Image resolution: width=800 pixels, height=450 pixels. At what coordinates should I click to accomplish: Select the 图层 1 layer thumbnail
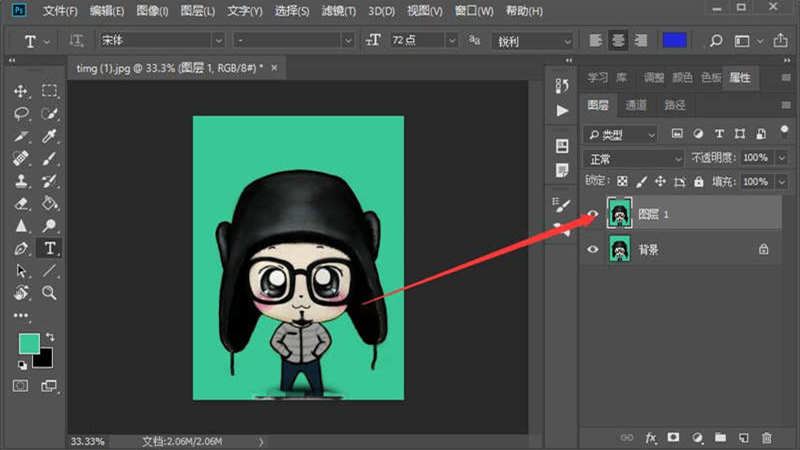point(620,213)
